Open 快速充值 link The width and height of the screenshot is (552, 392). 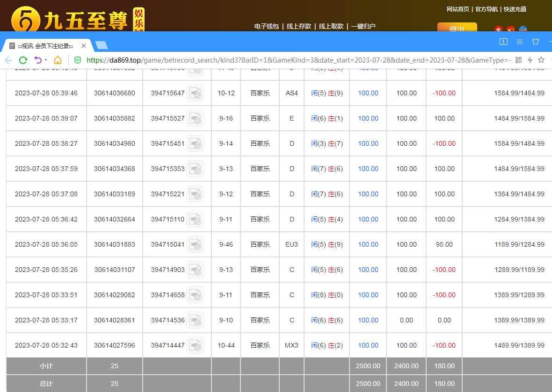pyautogui.click(x=515, y=9)
